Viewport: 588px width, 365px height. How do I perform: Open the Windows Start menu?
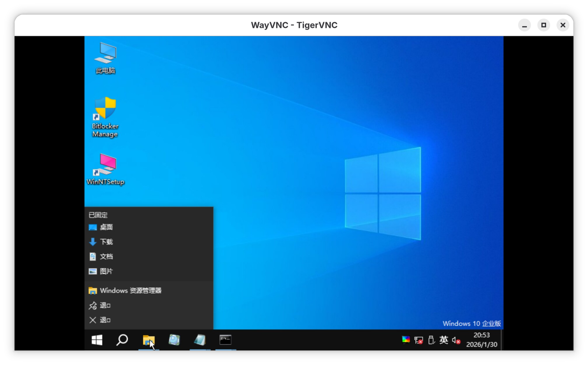(x=97, y=340)
